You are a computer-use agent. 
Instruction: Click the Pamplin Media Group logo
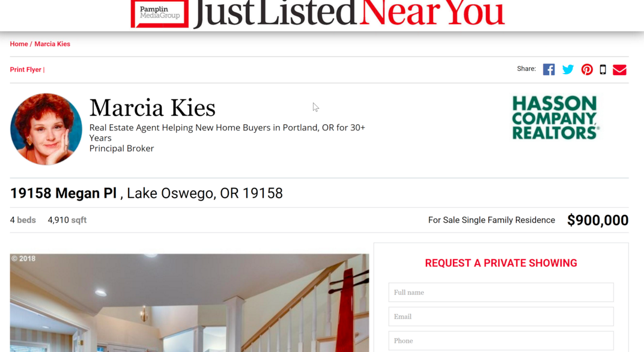tap(160, 14)
